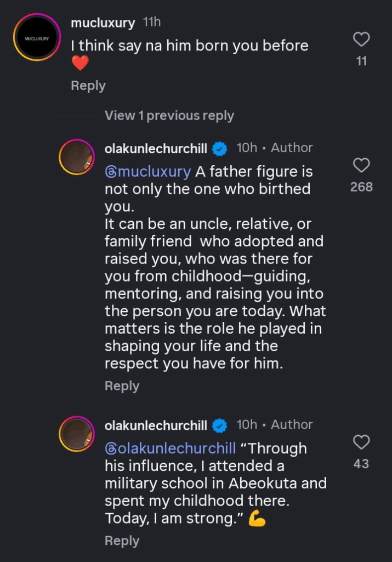Open the avatar beside the father figure reply
This screenshot has height=562, width=392.
(x=77, y=158)
